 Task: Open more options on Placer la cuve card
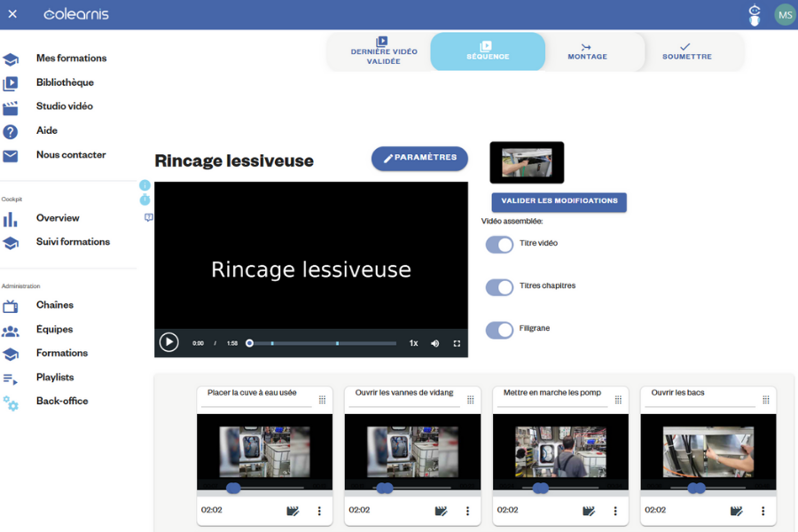(319, 511)
